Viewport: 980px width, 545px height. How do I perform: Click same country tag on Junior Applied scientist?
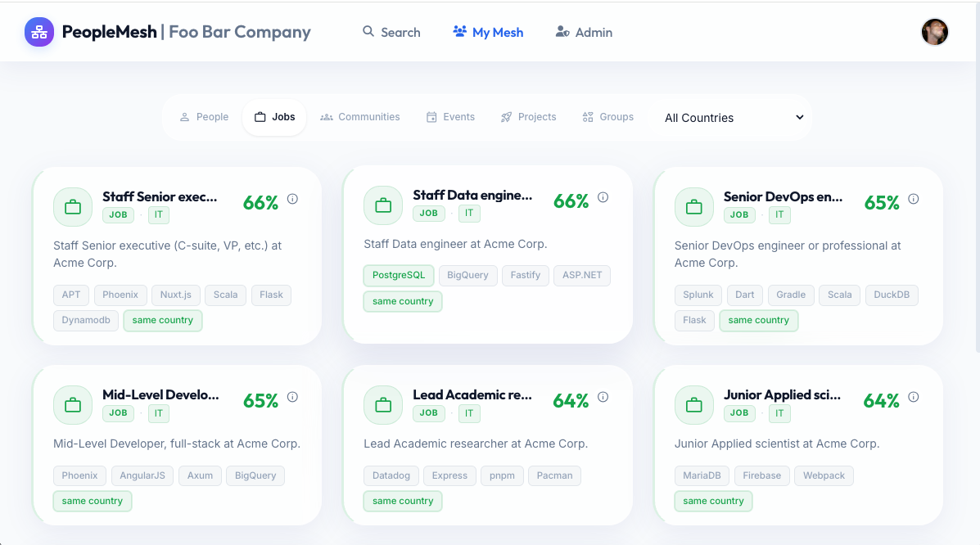[713, 502]
